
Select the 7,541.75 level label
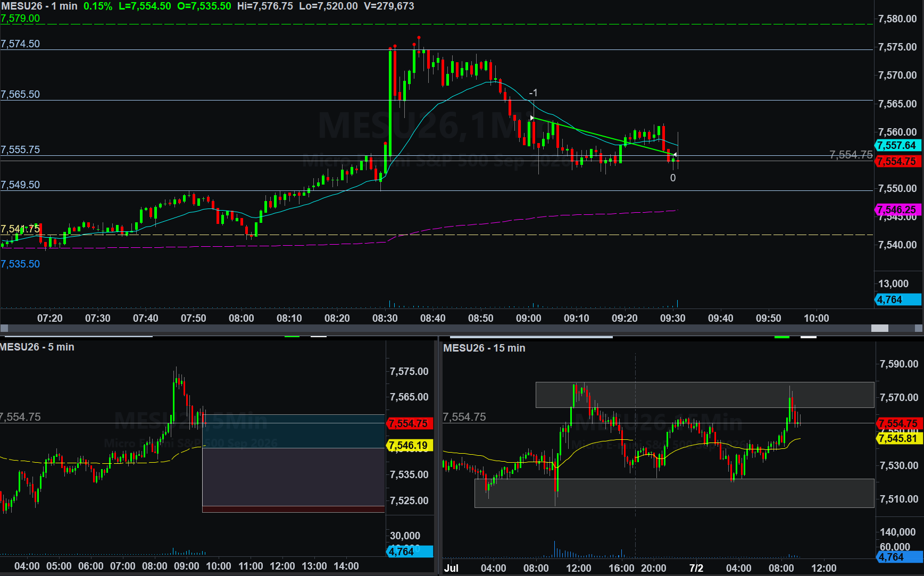20,229
